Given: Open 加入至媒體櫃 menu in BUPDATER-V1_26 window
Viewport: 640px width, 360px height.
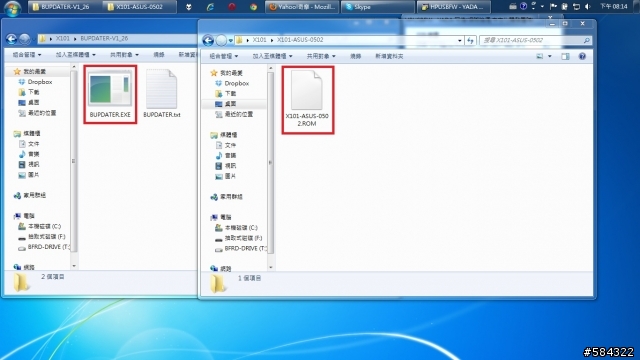Looking at the screenshot, I should coord(76,55).
